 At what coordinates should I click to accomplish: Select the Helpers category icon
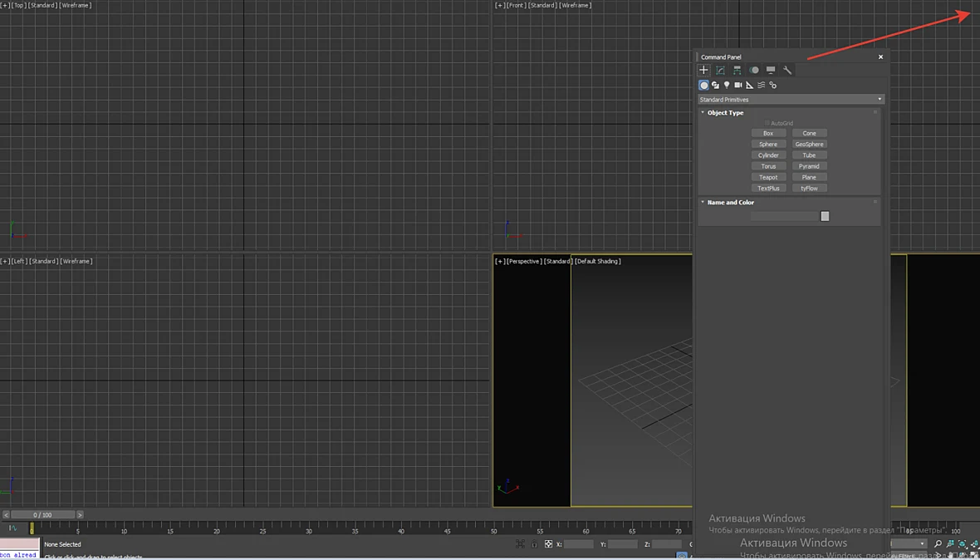click(x=750, y=85)
